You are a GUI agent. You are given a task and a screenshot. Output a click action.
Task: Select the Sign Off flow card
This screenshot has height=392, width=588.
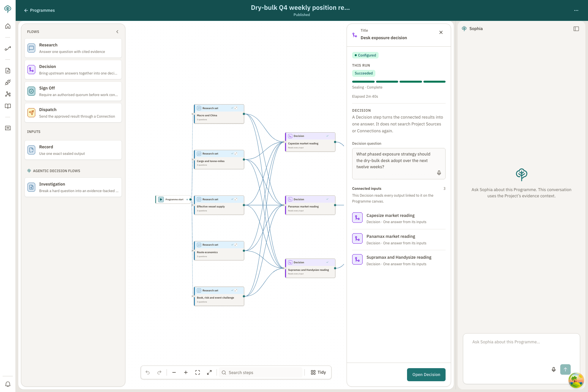coord(73,91)
